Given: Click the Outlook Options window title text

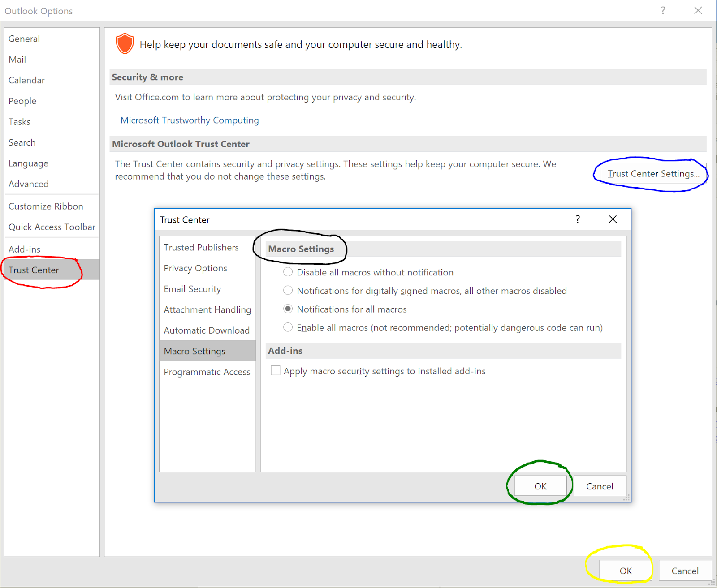Looking at the screenshot, I should [39, 11].
